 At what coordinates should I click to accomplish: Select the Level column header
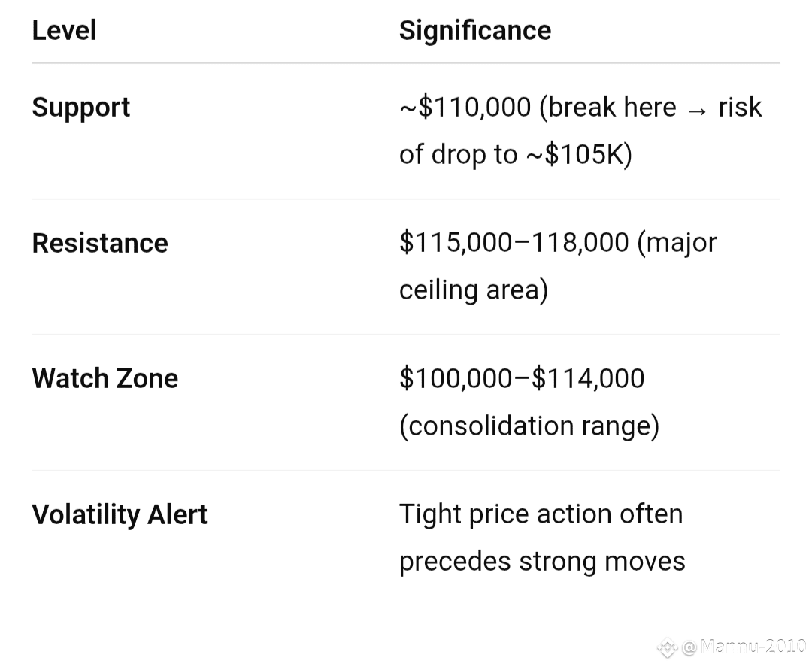(x=64, y=30)
